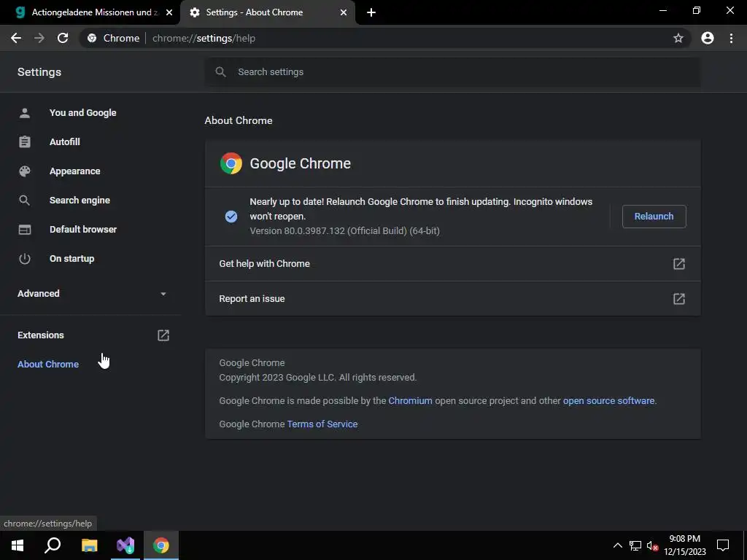Screen dimensions: 747x560
Task: Click the clipboard icon beside Autofill
Action: [x=25, y=142]
